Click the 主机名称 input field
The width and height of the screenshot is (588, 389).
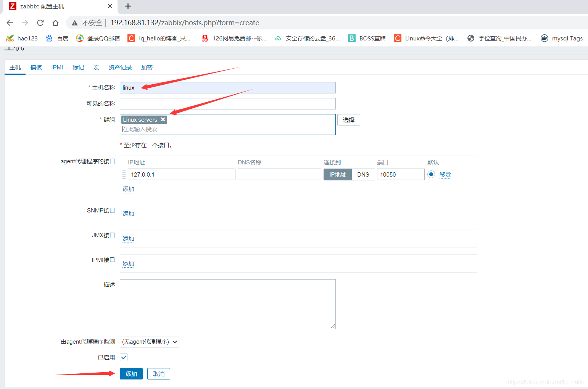[x=228, y=88]
